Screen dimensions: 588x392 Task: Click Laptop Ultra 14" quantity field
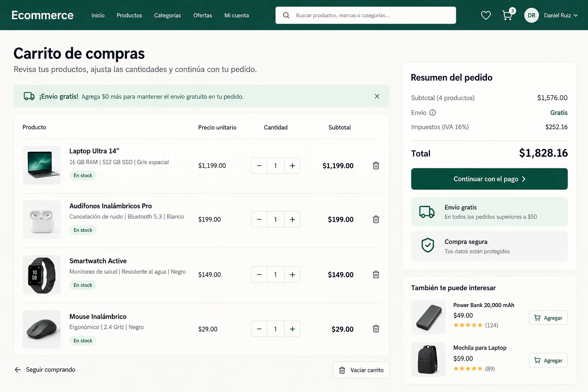coord(276,166)
